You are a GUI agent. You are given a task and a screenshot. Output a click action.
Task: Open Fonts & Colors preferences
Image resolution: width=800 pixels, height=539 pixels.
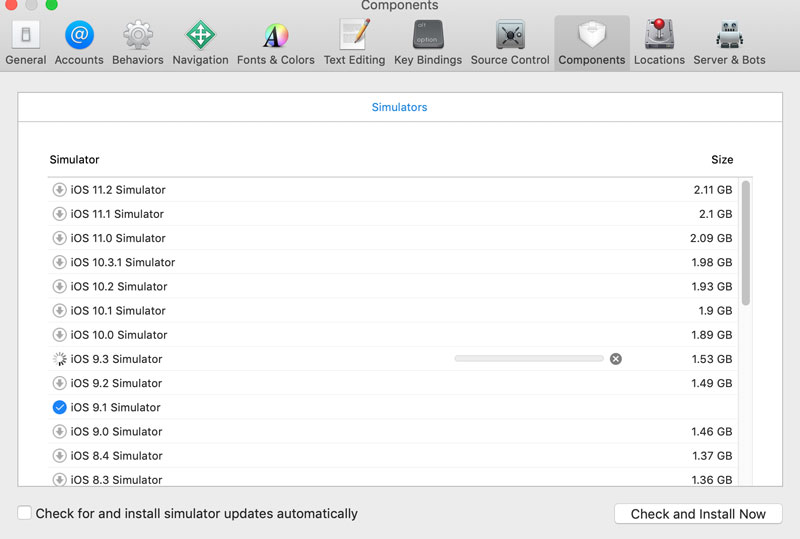coord(276,43)
